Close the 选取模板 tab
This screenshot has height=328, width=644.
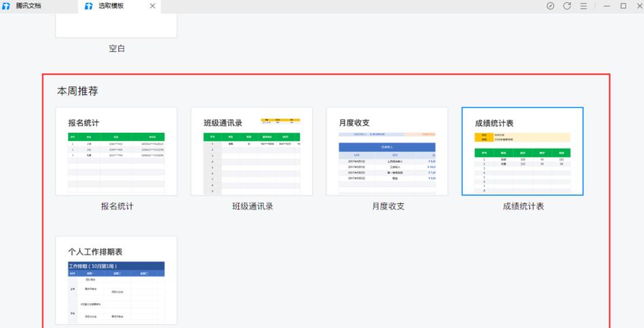[x=153, y=6]
